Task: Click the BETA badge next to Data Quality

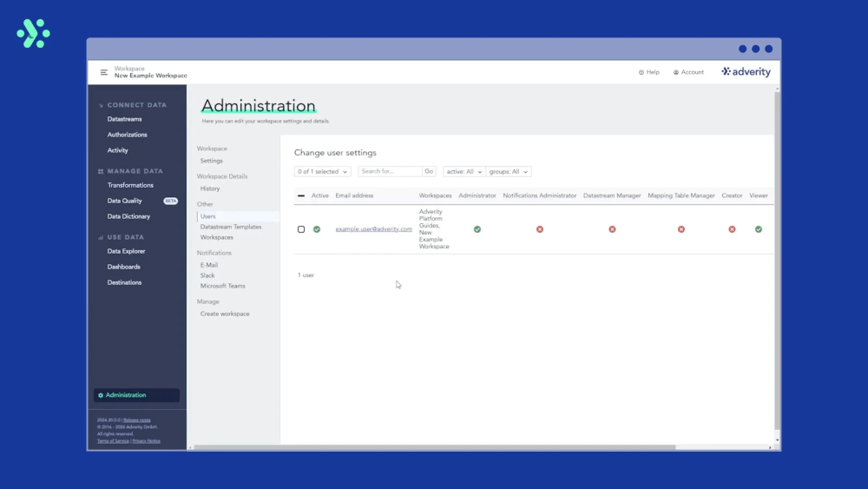Action: (170, 201)
